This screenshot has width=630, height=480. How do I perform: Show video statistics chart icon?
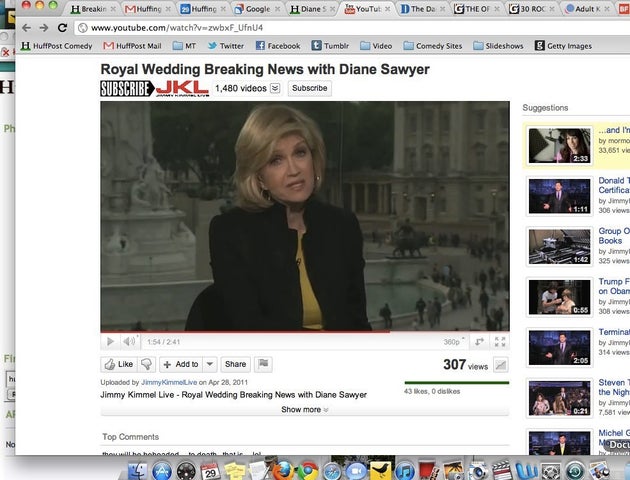501,365
